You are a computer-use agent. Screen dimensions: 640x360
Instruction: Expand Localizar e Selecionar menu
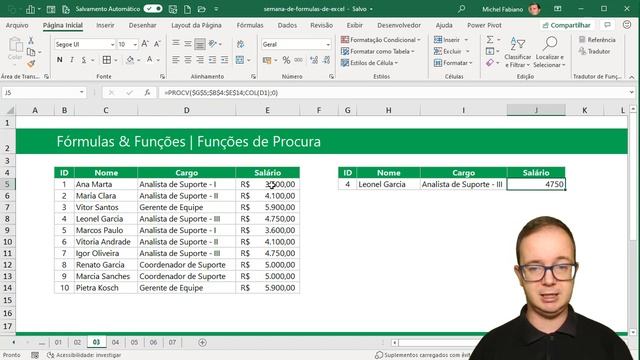click(x=550, y=52)
